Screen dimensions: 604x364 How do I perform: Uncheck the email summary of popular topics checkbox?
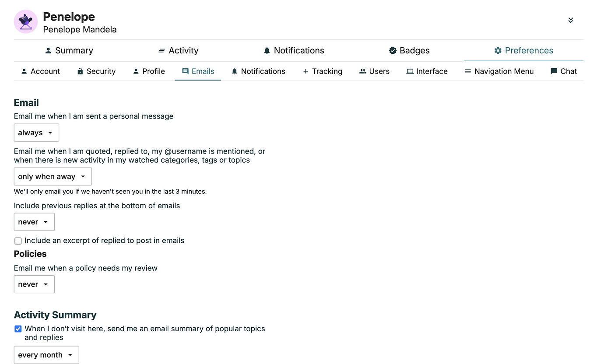[18, 329]
